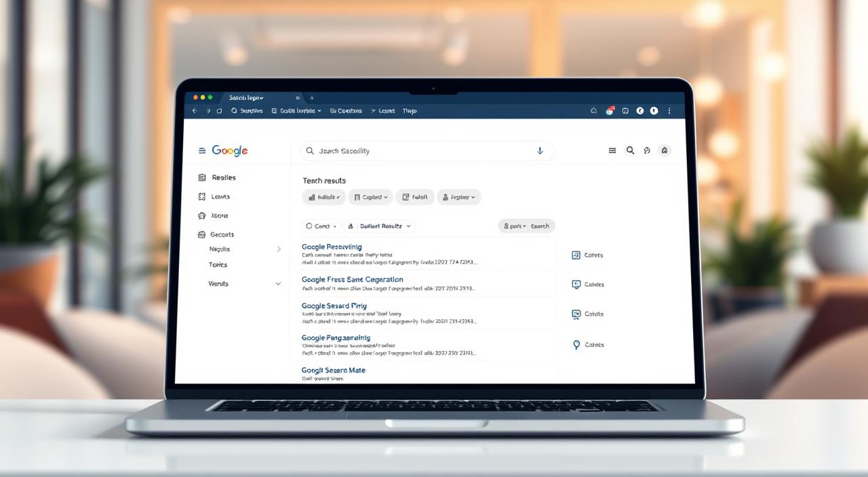Click the icon beside Google Seaard Pinig result row
This screenshot has width=868, height=477.
[x=576, y=314]
